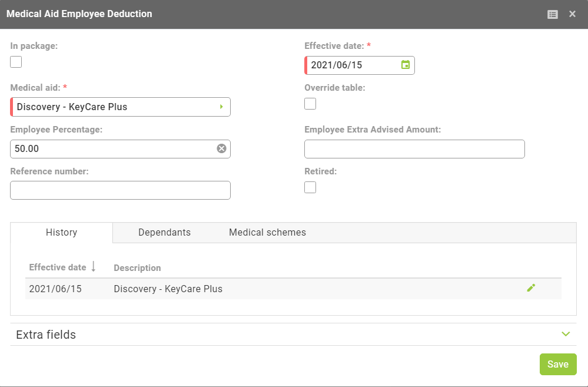Click the Reference number input field
588x387 pixels.
(120, 190)
